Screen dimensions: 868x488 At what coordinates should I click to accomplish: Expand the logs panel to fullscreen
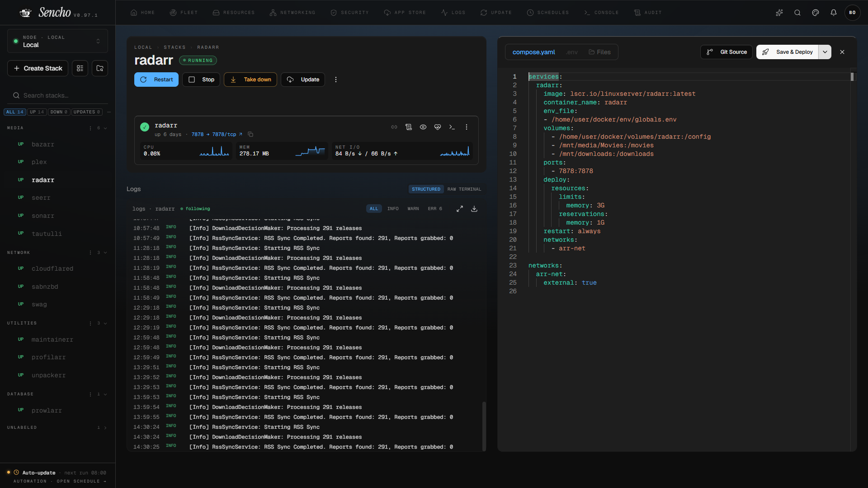[x=460, y=209]
